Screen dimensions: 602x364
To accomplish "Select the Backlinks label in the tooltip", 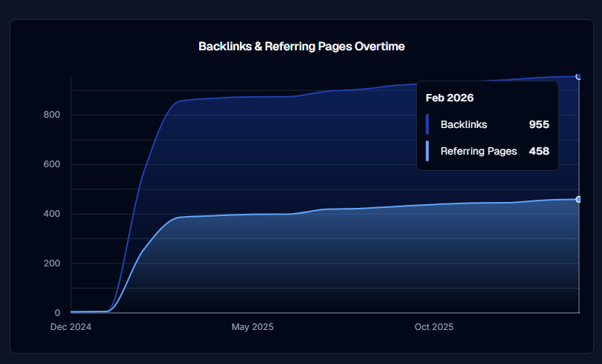I will (464, 124).
